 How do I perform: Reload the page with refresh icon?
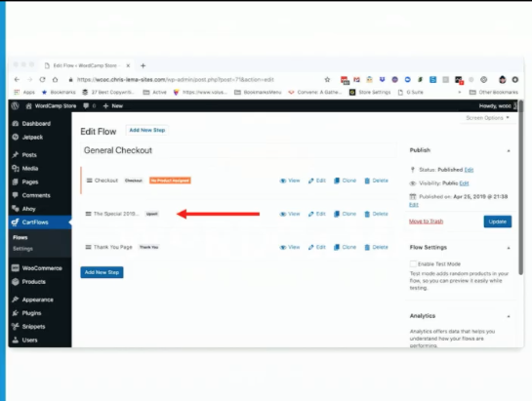click(x=42, y=79)
